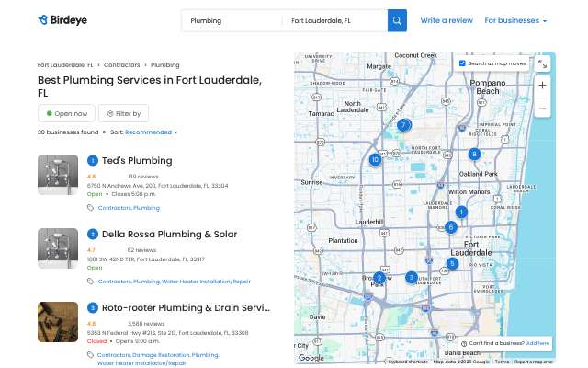
Task: Click Roto-rooter thumbnail image
Action: (x=58, y=322)
